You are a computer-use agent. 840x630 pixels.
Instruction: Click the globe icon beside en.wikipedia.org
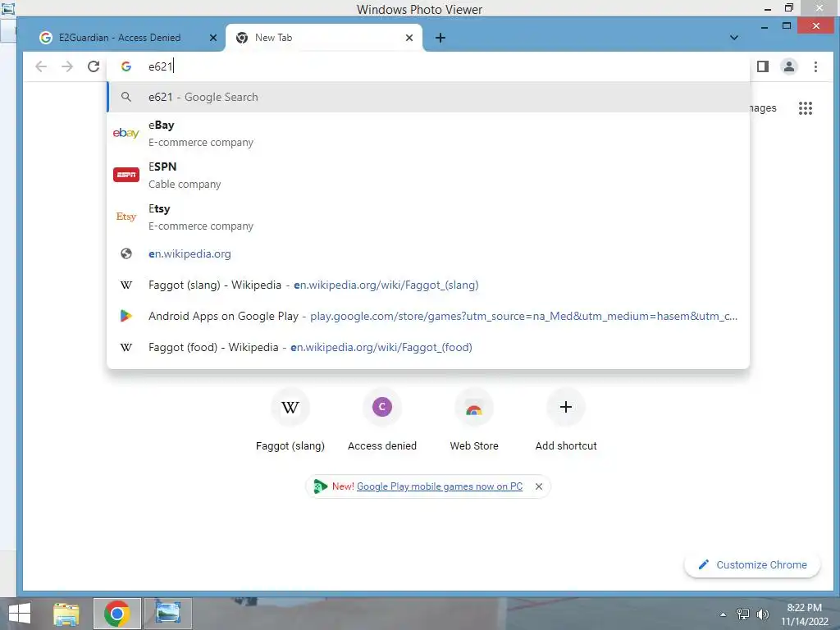click(126, 254)
